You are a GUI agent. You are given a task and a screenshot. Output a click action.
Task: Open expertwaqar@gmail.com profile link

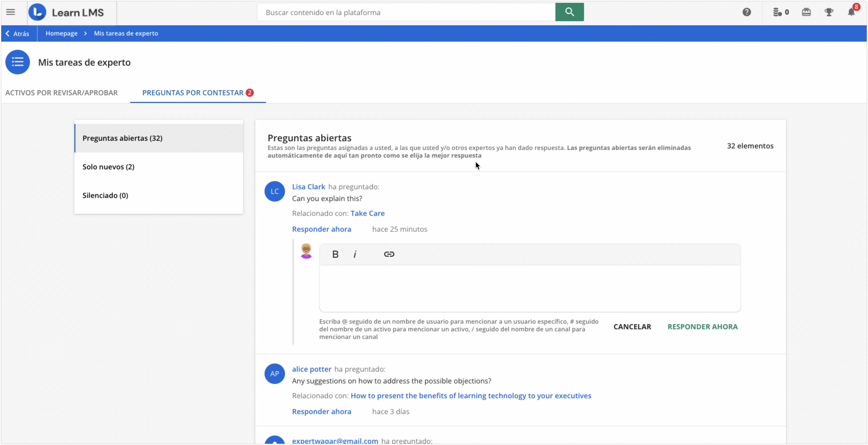click(x=335, y=441)
